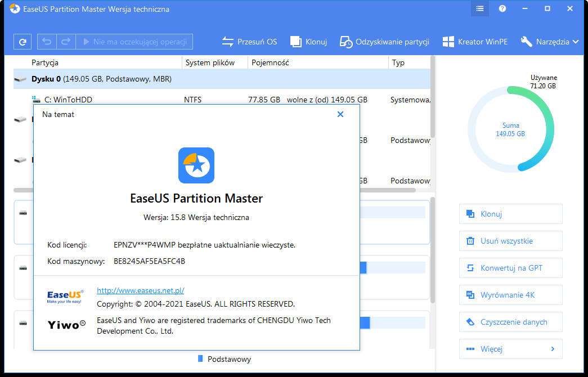Click the disk map vertical scrollbar

coord(433,250)
